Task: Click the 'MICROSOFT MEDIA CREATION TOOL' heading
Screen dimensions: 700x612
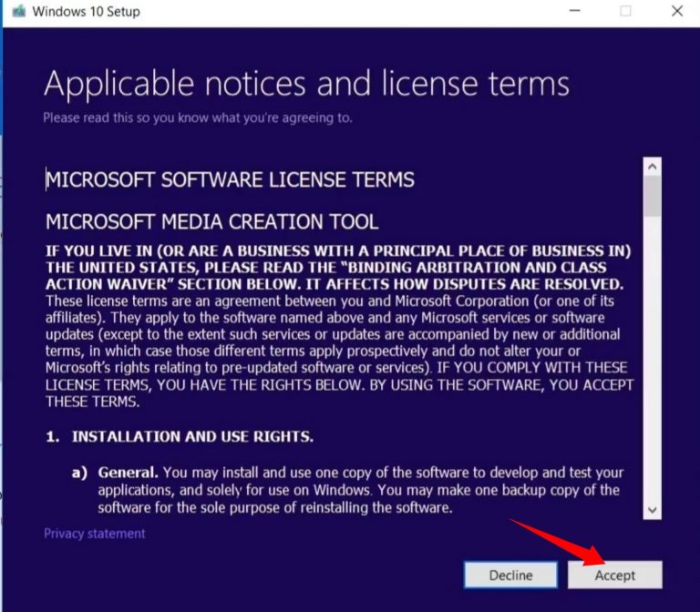Action: tap(212, 221)
